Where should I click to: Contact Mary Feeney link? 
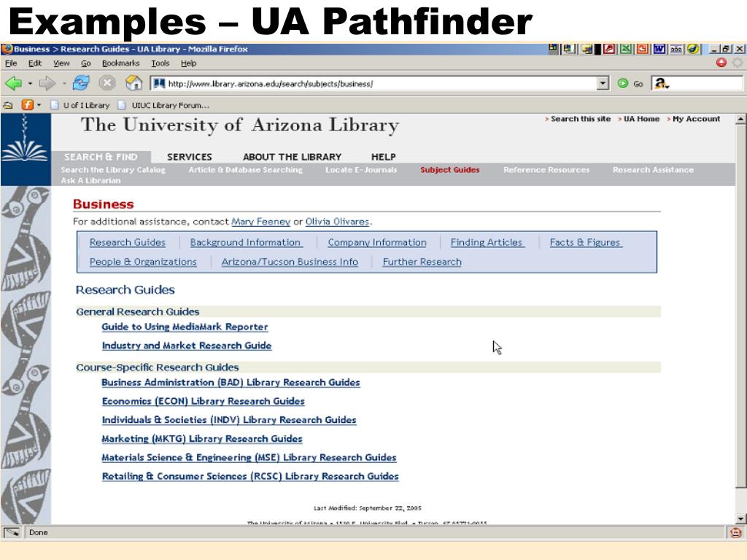260,222
